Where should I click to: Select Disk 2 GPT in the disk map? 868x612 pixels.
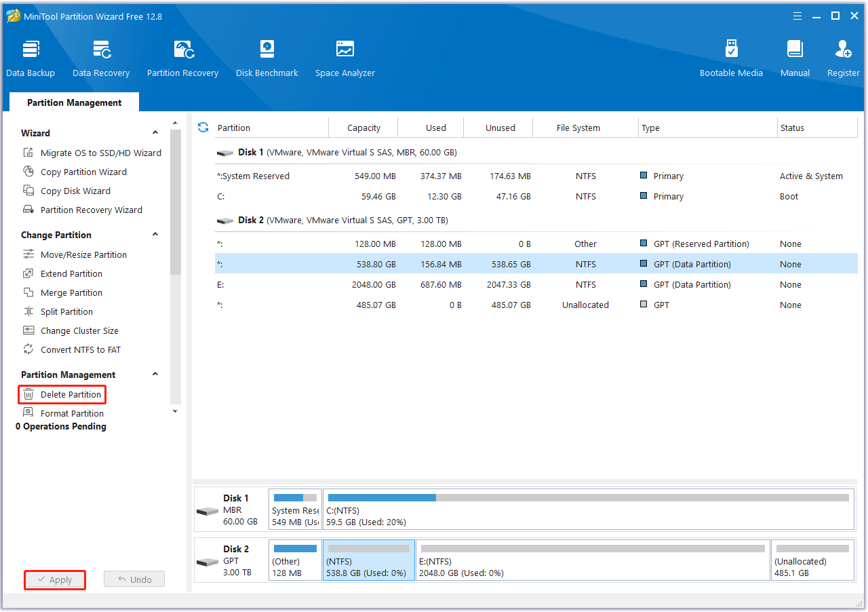click(x=231, y=560)
